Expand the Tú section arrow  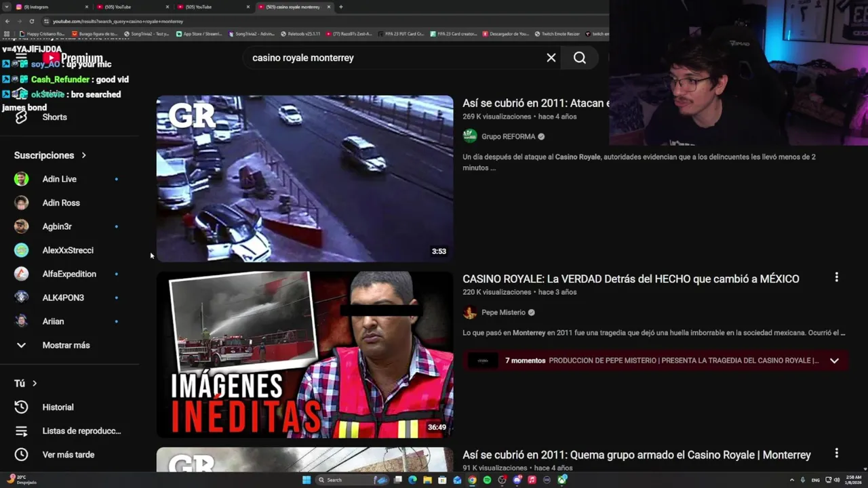(x=35, y=384)
